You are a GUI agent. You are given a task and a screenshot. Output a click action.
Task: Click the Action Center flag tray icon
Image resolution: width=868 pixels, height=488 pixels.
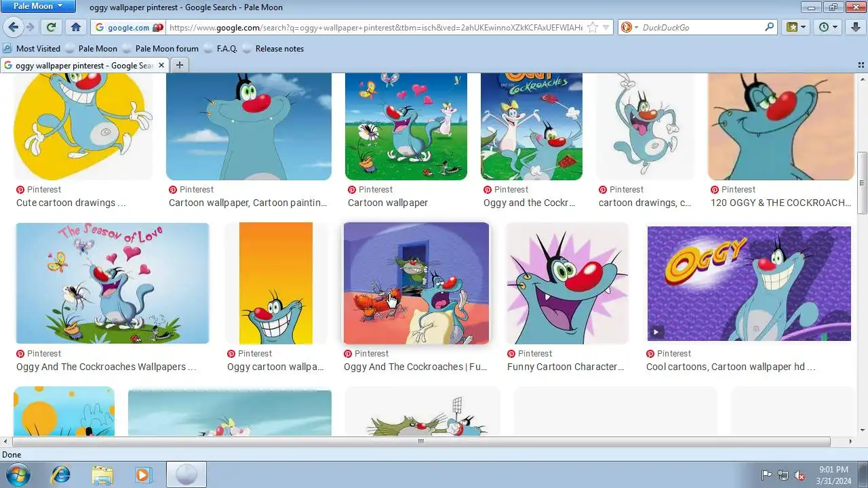click(x=767, y=475)
